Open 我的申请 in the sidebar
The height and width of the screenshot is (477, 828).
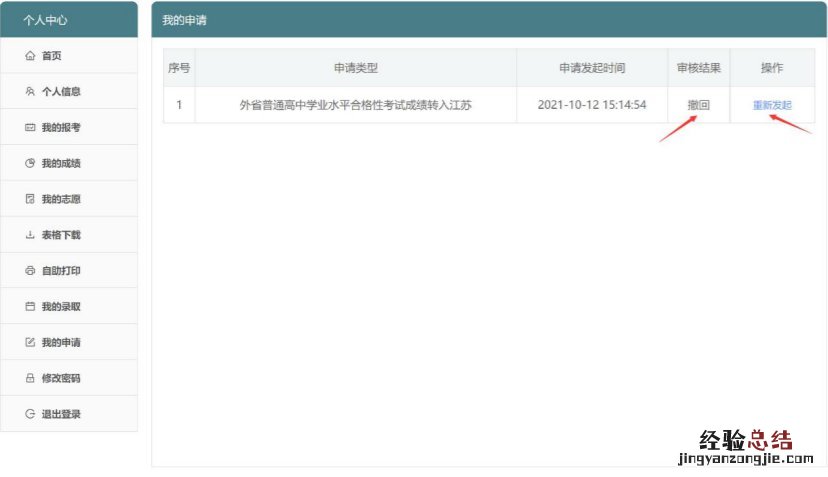[x=69, y=342]
